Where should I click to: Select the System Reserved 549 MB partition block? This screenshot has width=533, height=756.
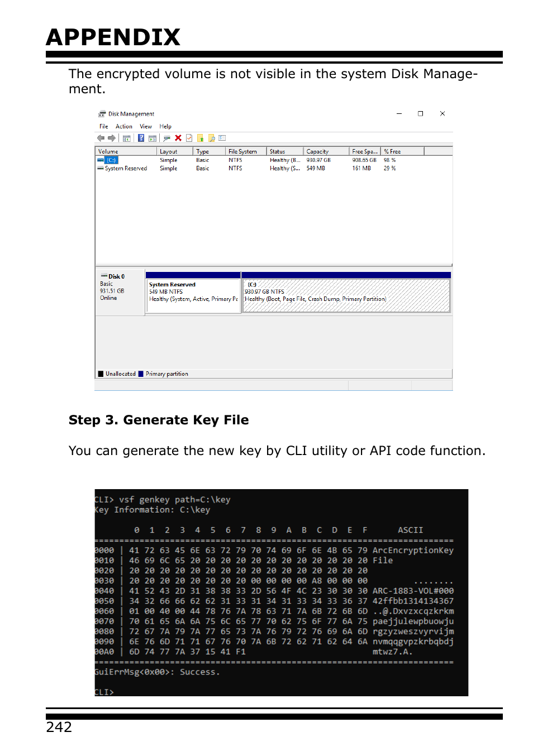click(x=193, y=293)
